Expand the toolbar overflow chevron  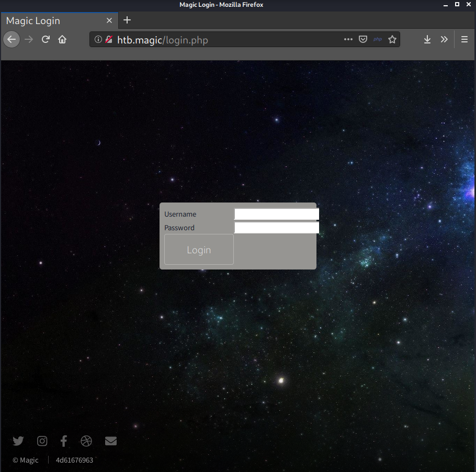click(444, 39)
